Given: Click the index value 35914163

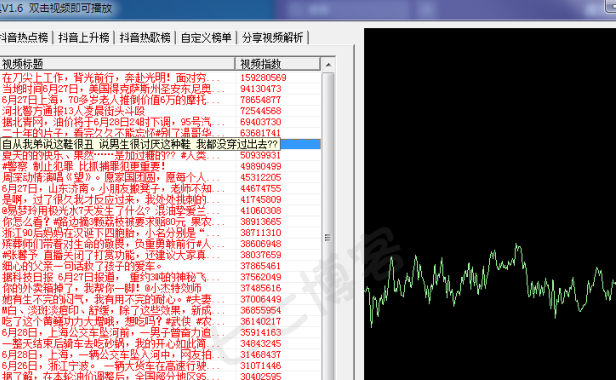Looking at the screenshot, I should click(x=261, y=332).
